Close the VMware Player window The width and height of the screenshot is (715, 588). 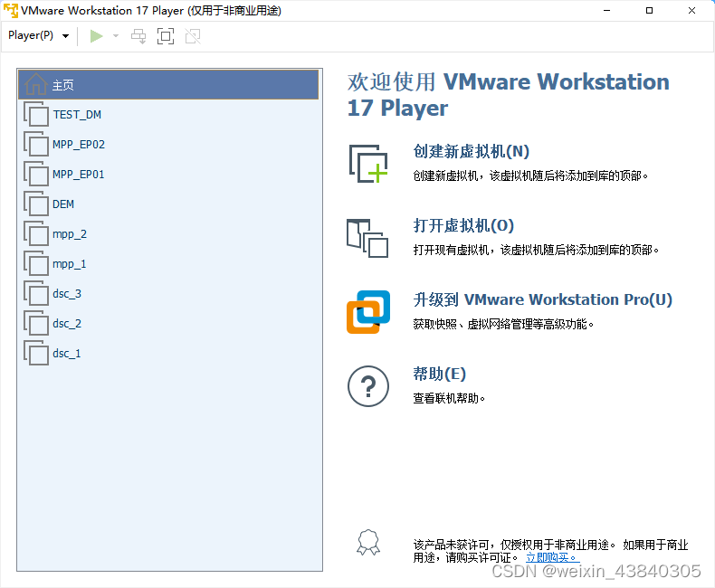coord(691,11)
